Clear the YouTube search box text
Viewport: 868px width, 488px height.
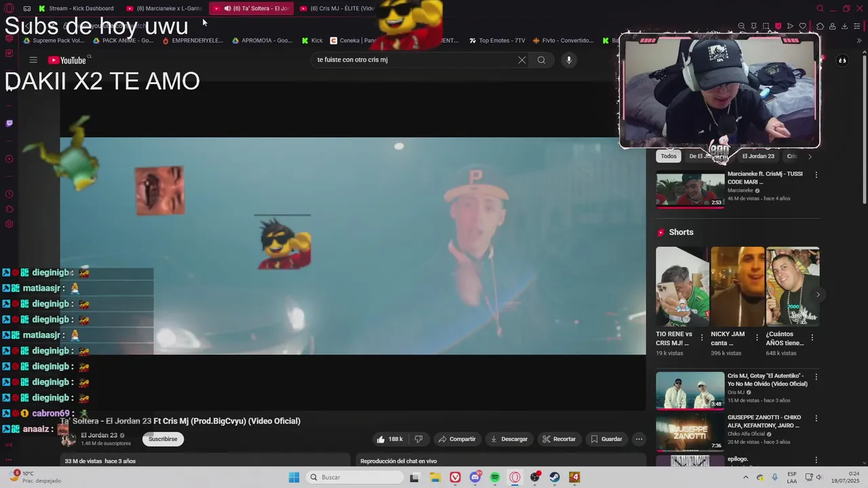tap(522, 60)
